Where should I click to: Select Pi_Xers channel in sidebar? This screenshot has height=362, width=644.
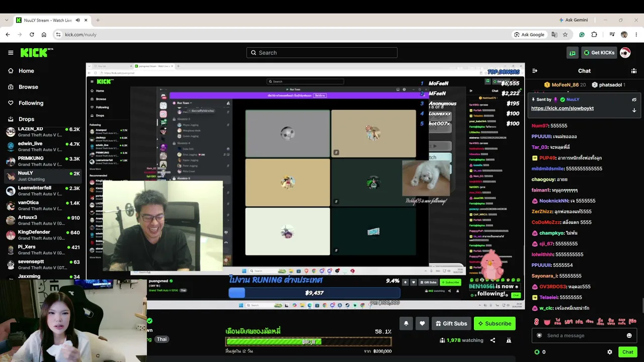click(x=43, y=250)
